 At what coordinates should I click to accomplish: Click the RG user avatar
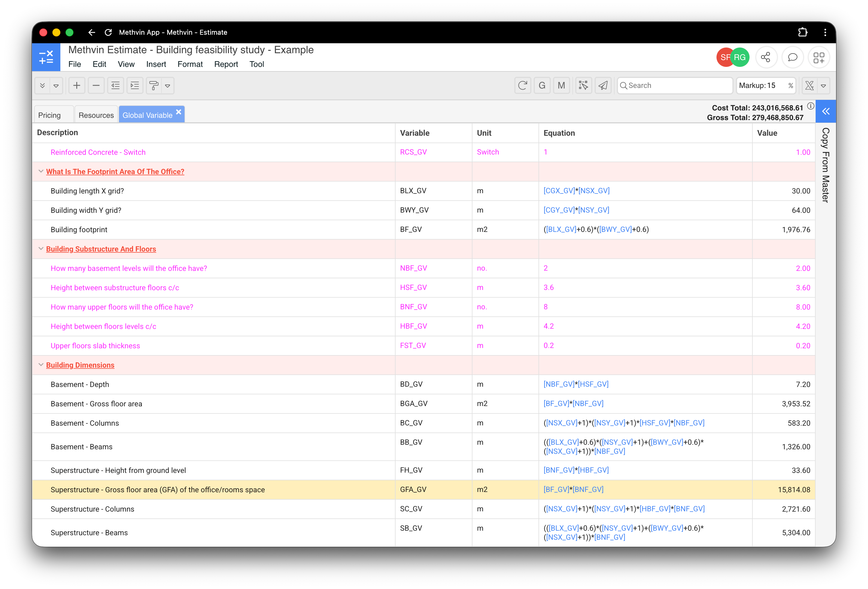740,57
